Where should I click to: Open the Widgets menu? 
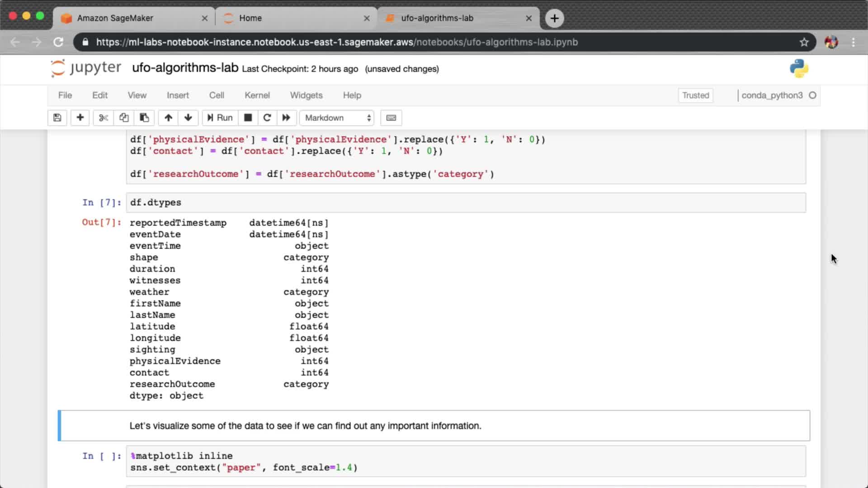point(306,95)
